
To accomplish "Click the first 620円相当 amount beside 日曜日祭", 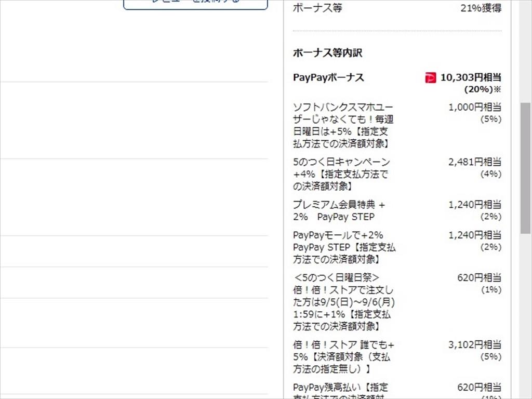I will (479, 278).
